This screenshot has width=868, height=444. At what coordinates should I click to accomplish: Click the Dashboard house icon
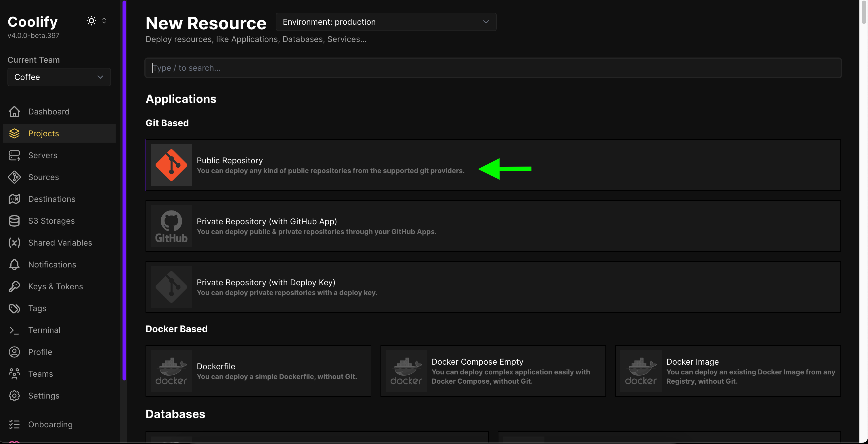14,112
